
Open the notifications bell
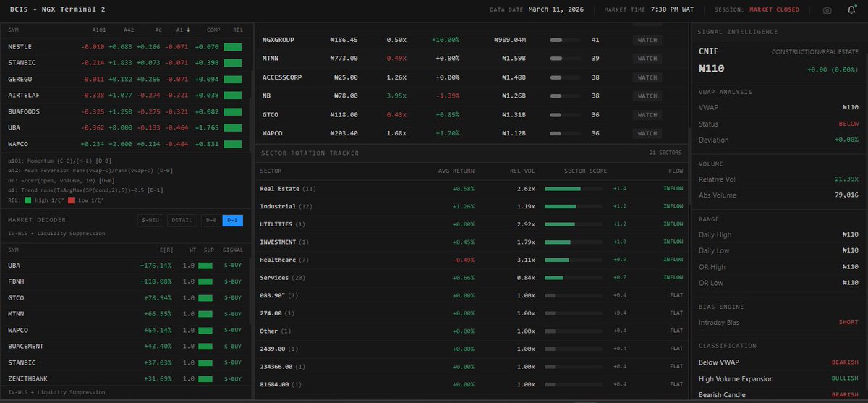(851, 10)
